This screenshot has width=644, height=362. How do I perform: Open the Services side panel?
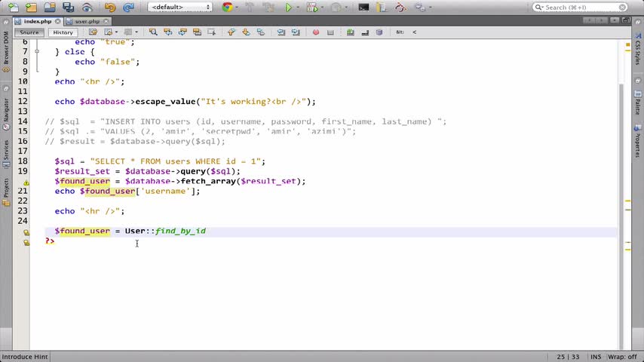(6, 154)
